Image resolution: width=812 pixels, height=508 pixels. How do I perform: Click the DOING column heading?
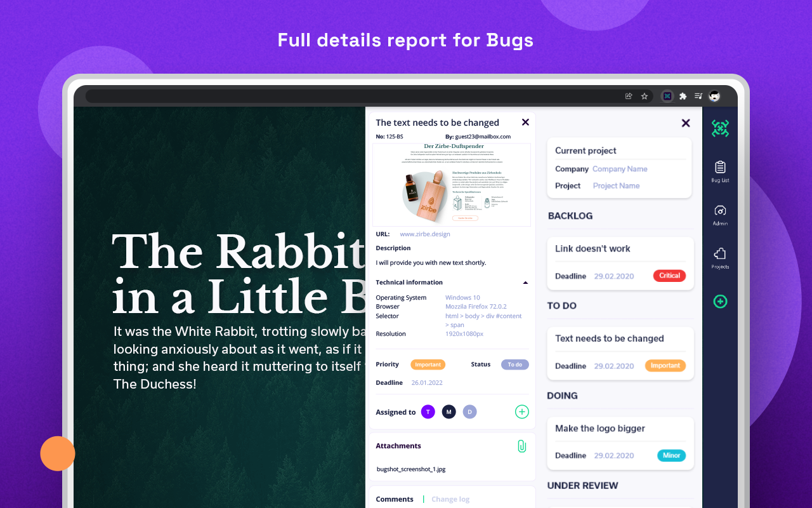[x=563, y=396]
